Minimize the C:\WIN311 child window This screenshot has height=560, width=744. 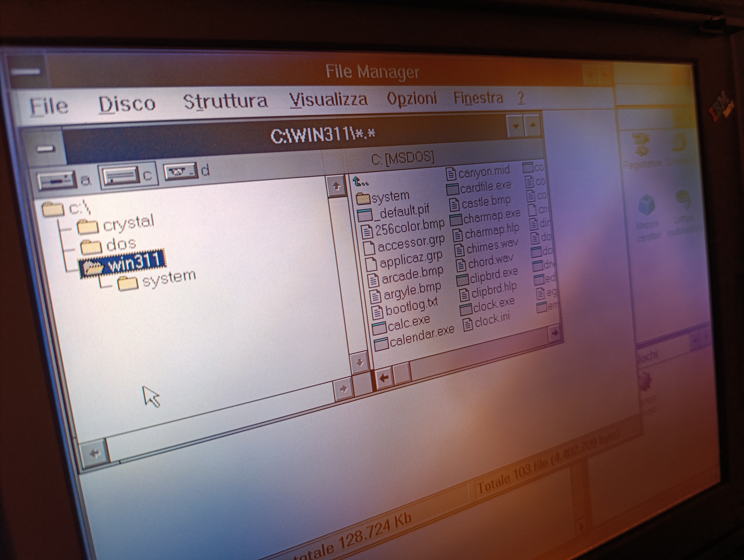[515, 126]
